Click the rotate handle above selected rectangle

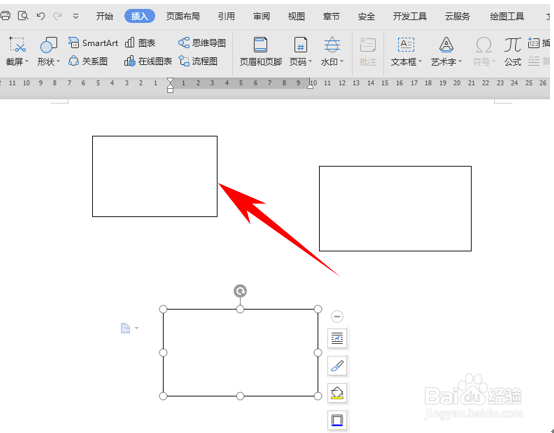240,291
